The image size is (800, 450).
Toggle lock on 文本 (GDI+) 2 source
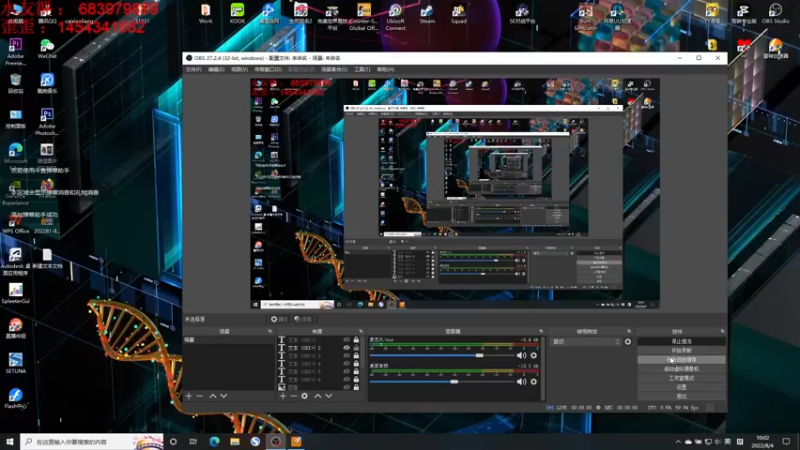(356, 348)
